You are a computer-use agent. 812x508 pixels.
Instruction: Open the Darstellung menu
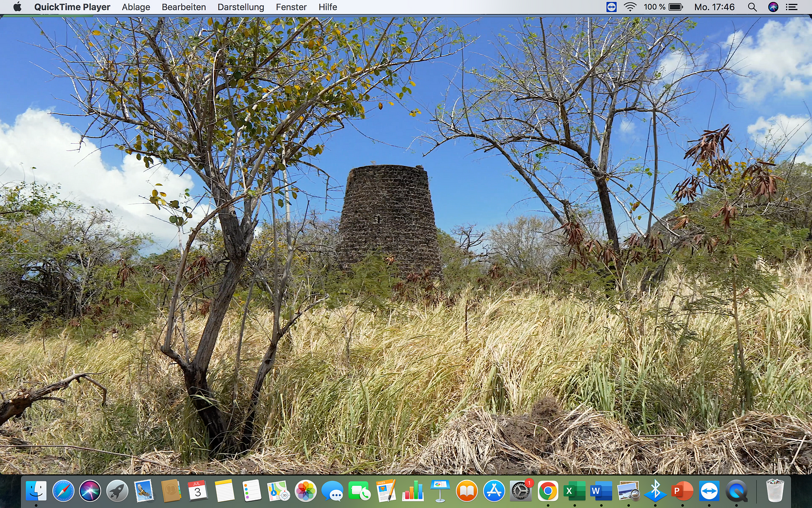[241, 7]
